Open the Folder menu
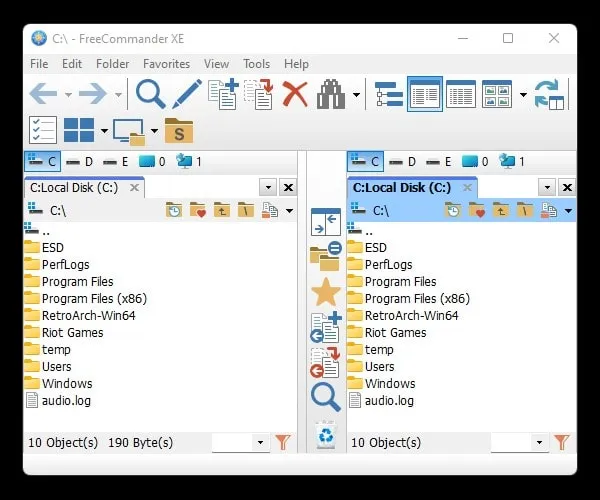Viewport: 600px width, 500px height. [x=112, y=64]
